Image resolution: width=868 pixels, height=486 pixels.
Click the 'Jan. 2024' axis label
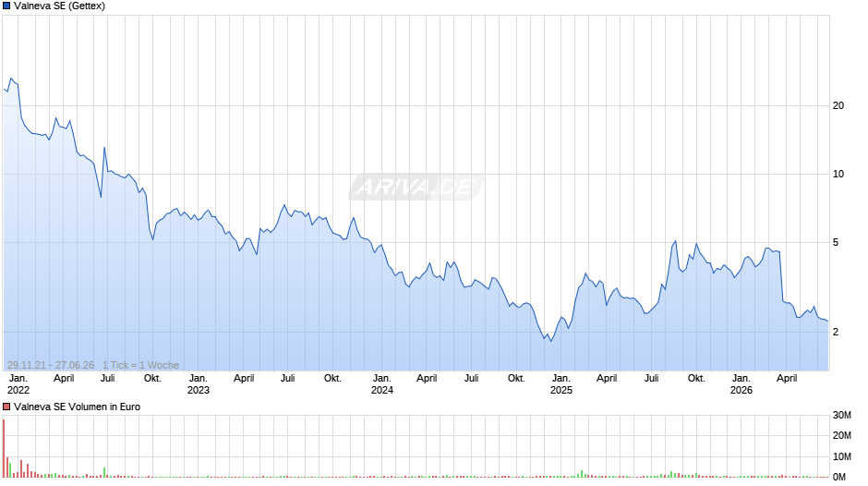pos(382,384)
